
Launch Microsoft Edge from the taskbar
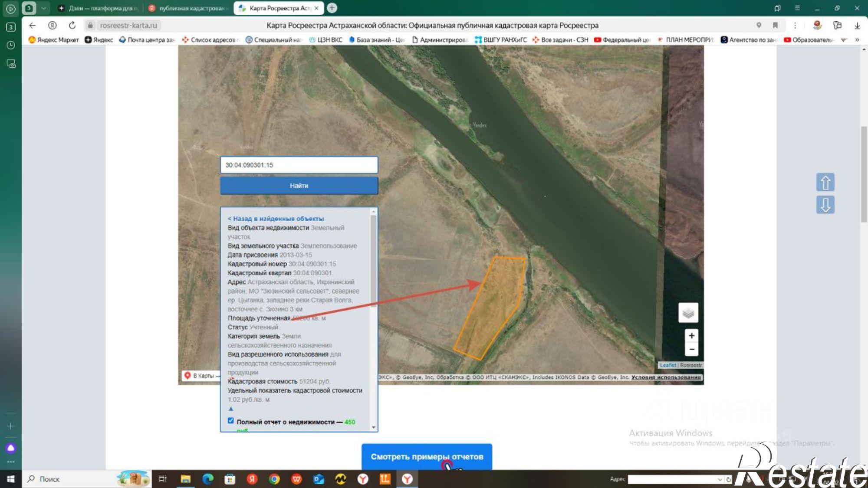(x=208, y=479)
